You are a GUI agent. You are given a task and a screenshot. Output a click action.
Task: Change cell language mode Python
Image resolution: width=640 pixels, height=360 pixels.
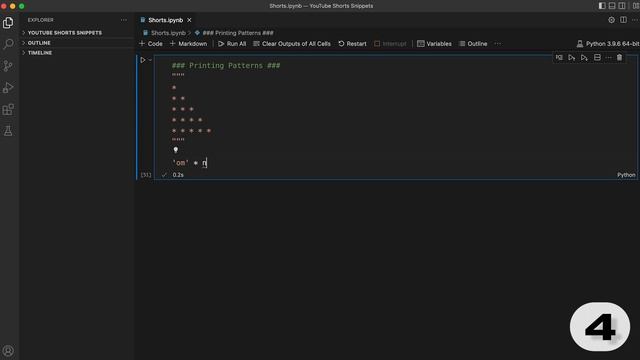(x=626, y=175)
